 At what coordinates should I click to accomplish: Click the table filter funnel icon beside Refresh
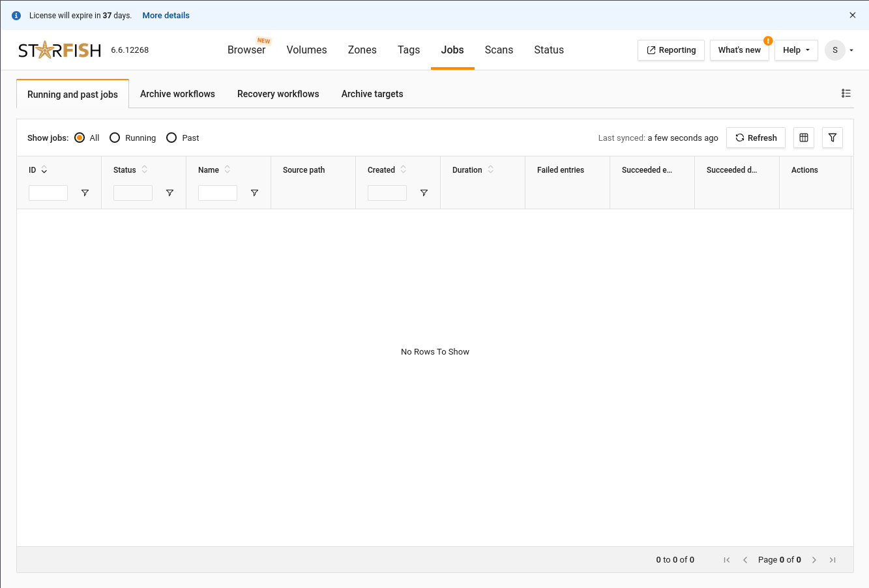832,138
